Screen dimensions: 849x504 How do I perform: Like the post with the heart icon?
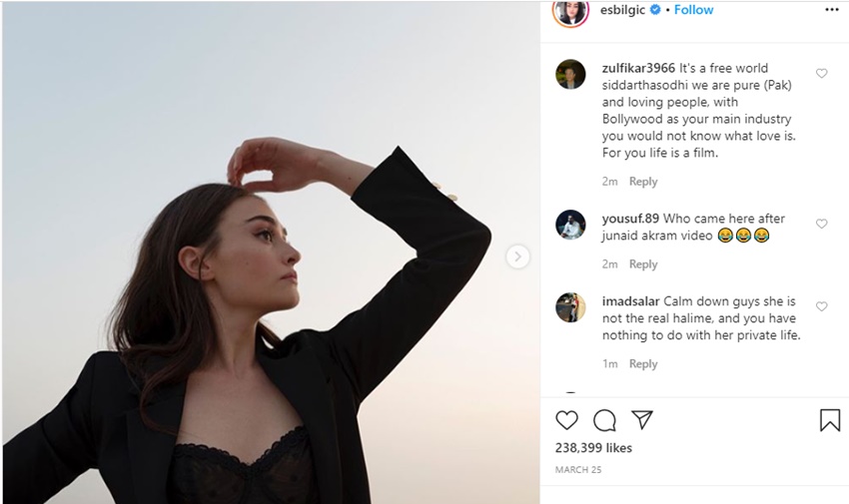click(x=566, y=420)
